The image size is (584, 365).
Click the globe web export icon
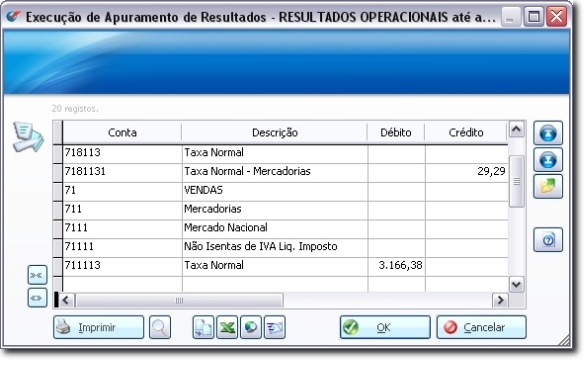[x=251, y=327]
